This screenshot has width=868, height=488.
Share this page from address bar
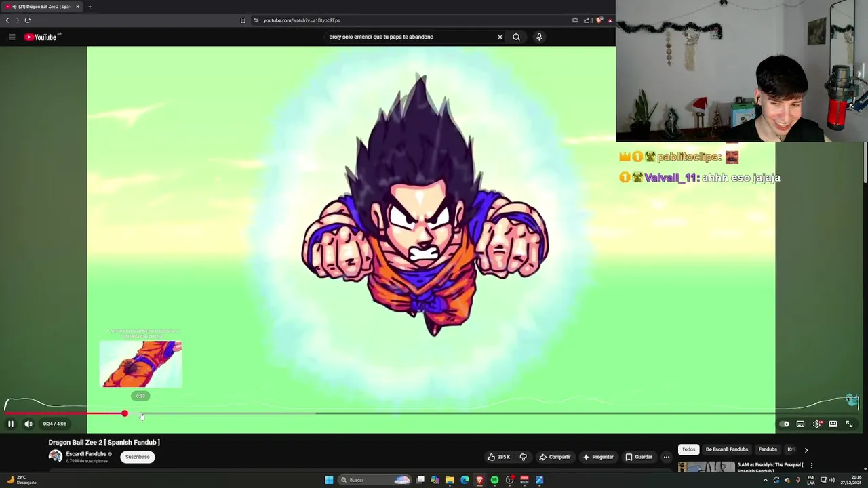587,20
